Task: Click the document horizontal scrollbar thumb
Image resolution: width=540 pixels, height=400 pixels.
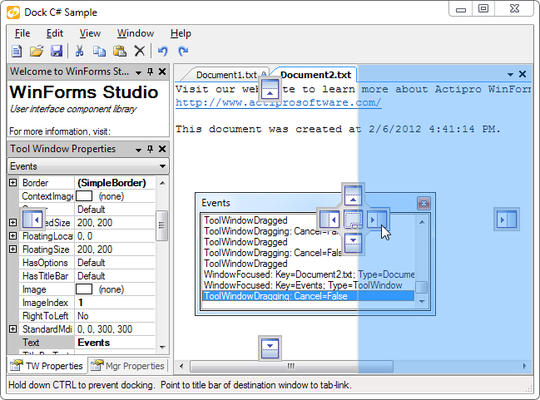Action: pyautogui.click(x=291, y=366)
